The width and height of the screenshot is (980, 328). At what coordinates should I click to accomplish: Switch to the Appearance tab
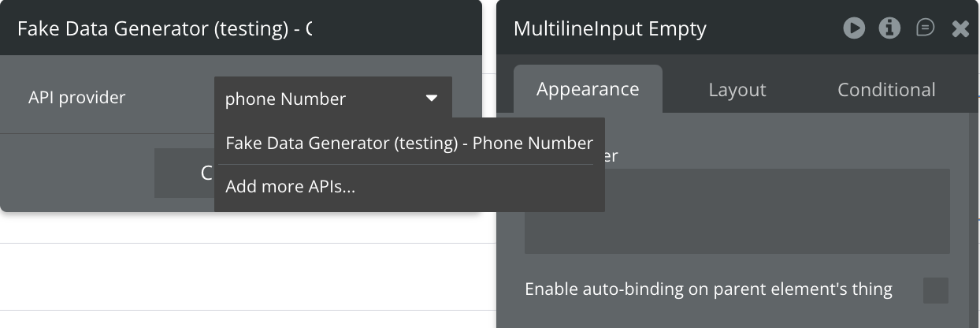click(x=588, y=89)
